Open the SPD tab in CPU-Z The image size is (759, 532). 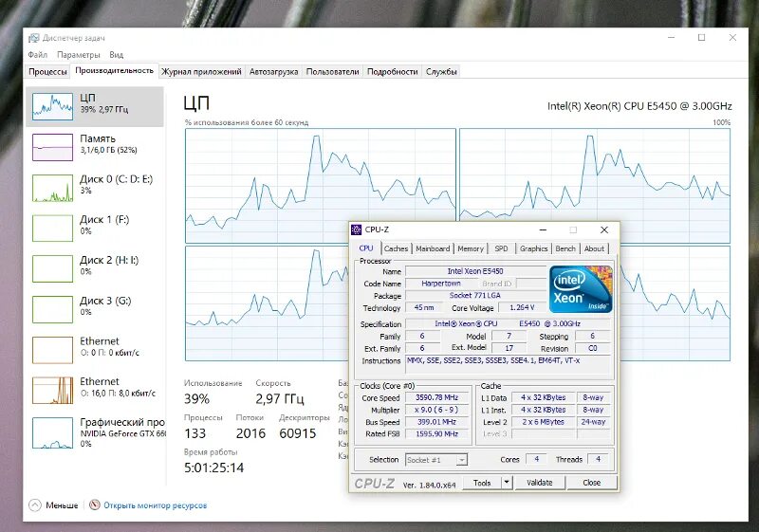point(502,248)
